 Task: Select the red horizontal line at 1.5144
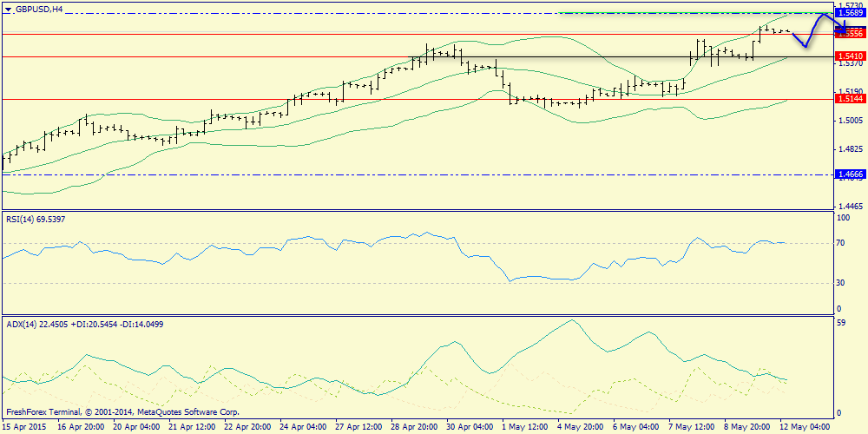click(x=418, y=99)
